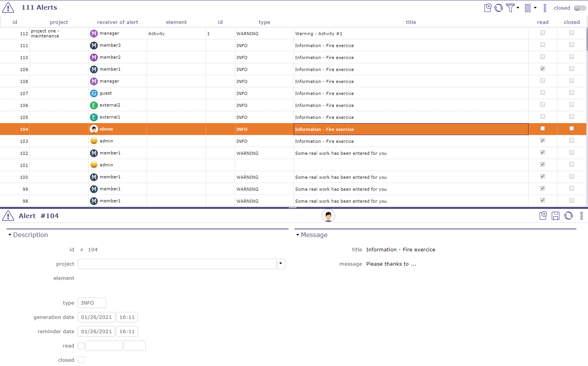Collapse the Message section
Screen dimensions: 588x366
[x=297, y=235]
